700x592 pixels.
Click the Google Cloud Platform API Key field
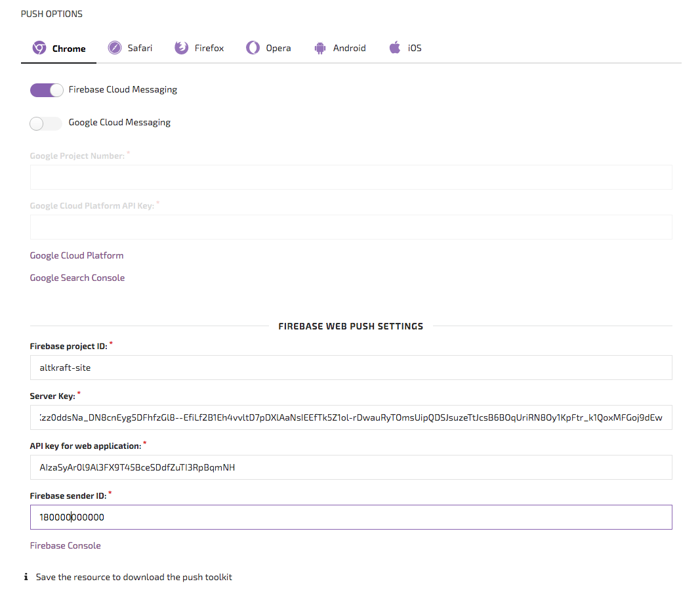[351, 227]
